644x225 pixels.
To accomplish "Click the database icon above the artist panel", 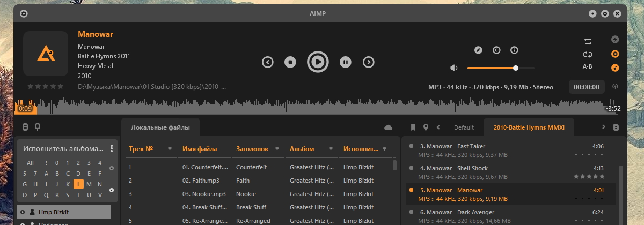I will click(24, 127).
